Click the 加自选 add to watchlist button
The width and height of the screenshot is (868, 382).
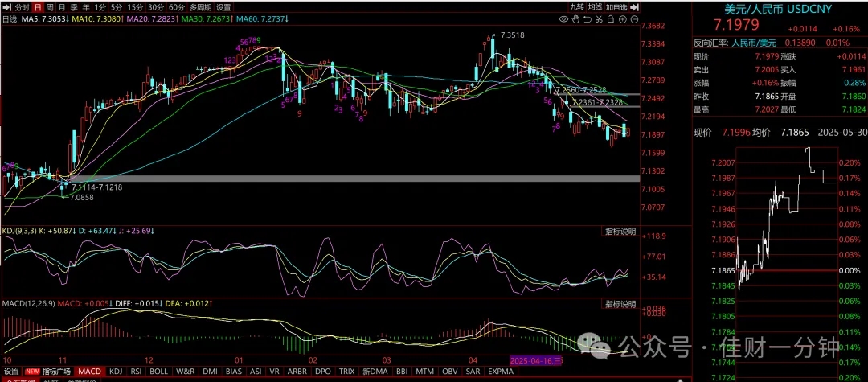tap(616, 7)
